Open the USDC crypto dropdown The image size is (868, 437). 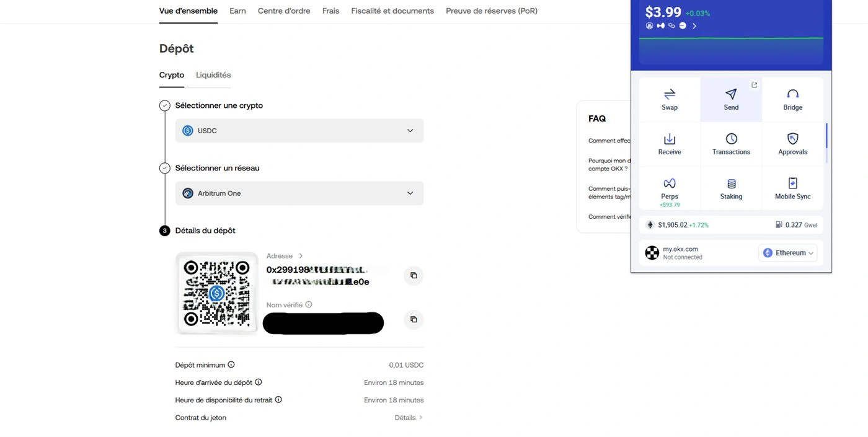click(299, 131)
